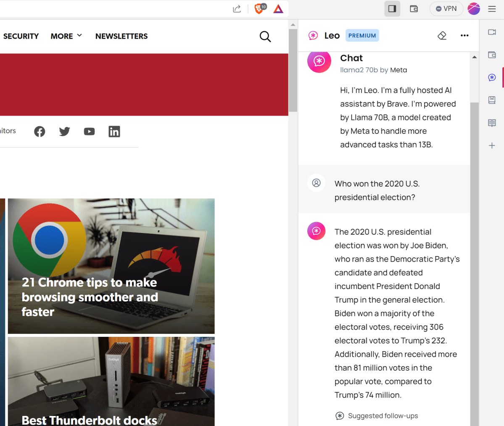
Task: Click the 'Hi, I'm Leo.' greeting text
Action: click(398, 117)
